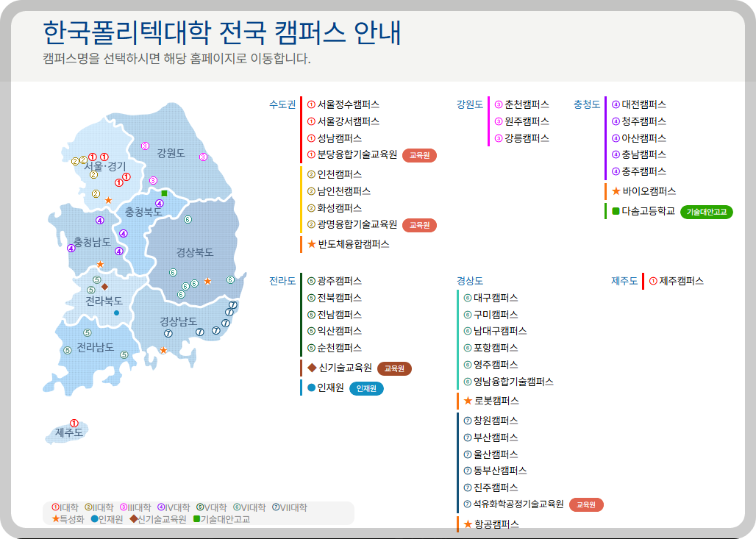The height and width of the screenshot is (539, 756).
Task: Click brown diamond marker in 전라북도
Action: point(104,287)
